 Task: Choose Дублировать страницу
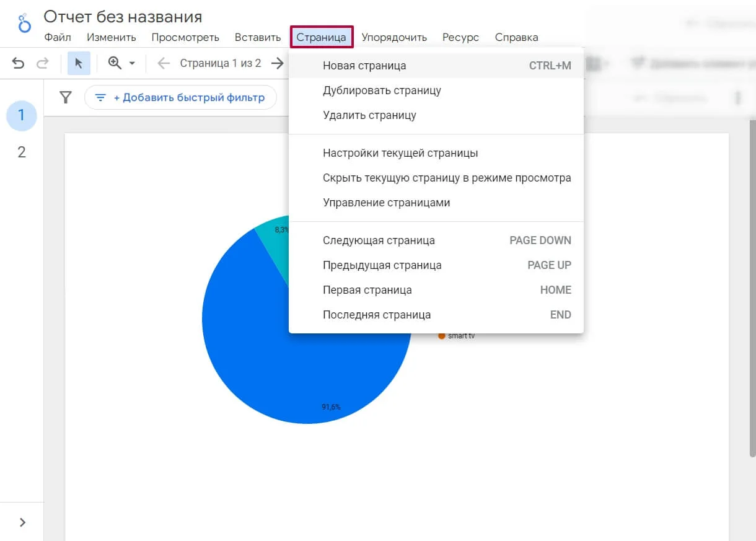coord(436,90)
